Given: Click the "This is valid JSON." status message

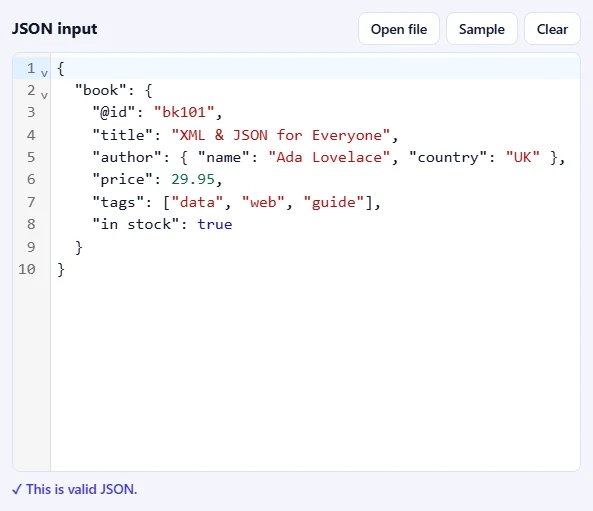Looking at the screenshot, I should point(75,489).
